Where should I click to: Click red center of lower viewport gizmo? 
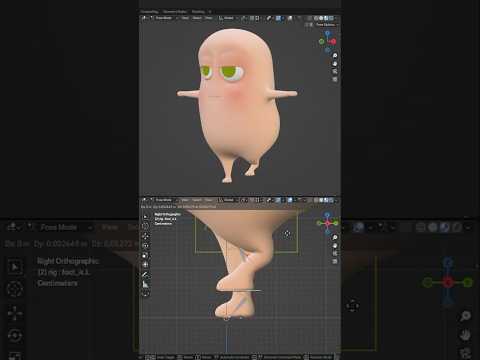327,223
